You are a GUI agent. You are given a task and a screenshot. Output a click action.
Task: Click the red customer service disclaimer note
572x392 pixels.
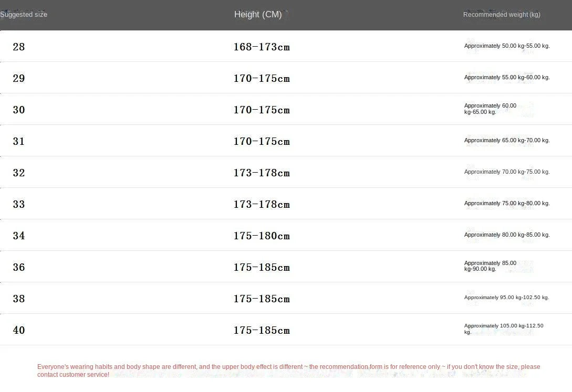288,370
